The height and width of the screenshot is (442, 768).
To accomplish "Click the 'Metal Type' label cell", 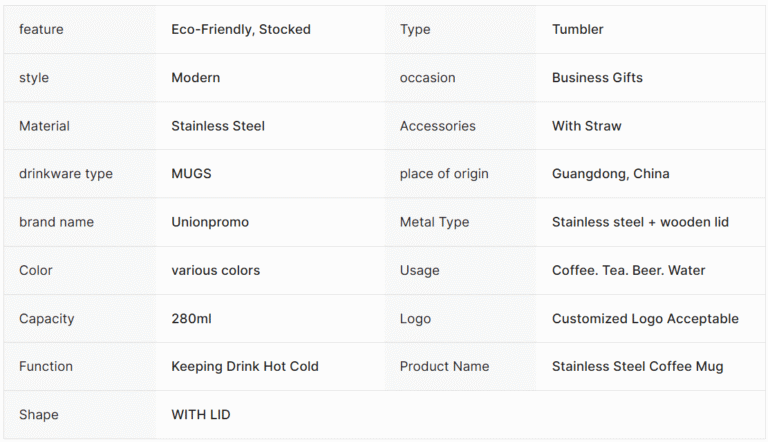I will tap(434, 222).
